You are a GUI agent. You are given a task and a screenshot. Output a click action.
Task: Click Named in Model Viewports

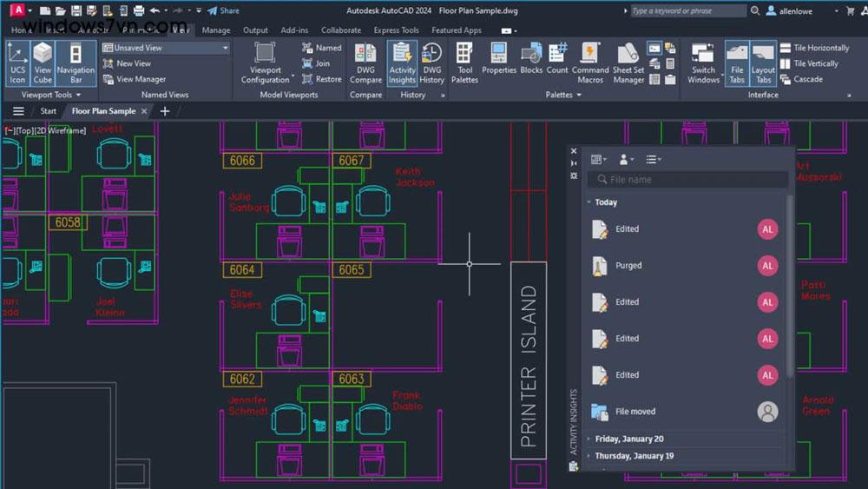point(322,48)
